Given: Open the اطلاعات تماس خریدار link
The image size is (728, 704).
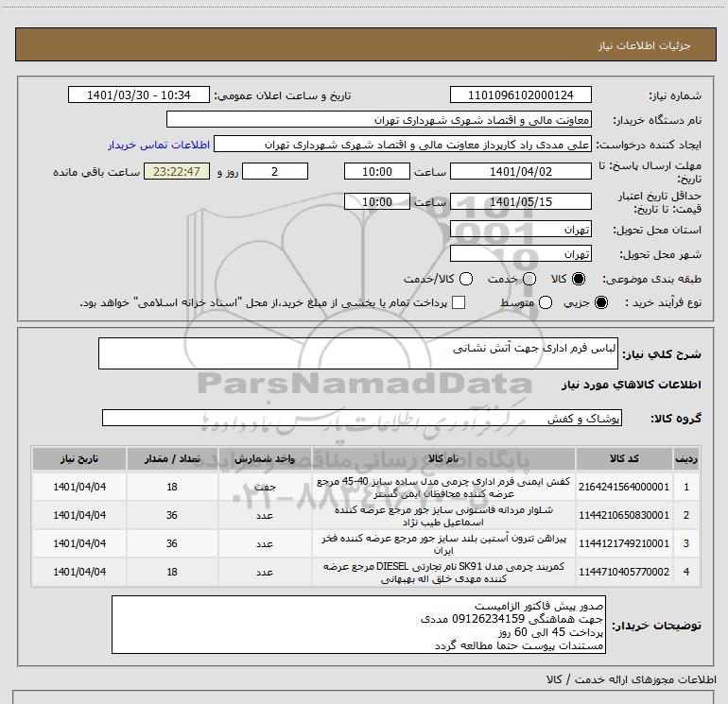Looking at the screenshot, I should (159, 145).
